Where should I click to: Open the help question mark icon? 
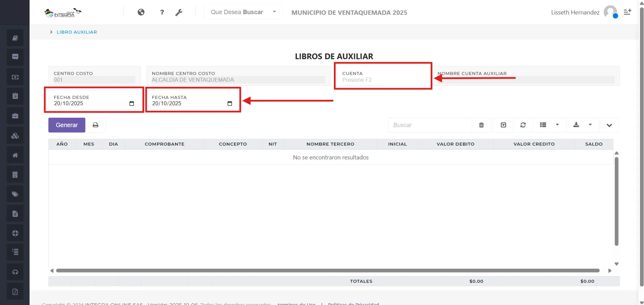point(162,12)
